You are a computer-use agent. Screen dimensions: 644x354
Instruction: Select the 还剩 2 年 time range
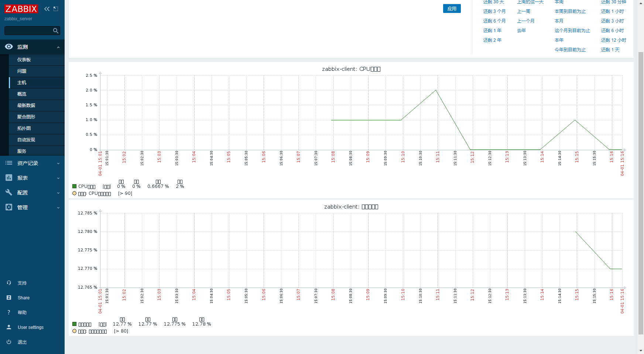[x=492, y=40]
